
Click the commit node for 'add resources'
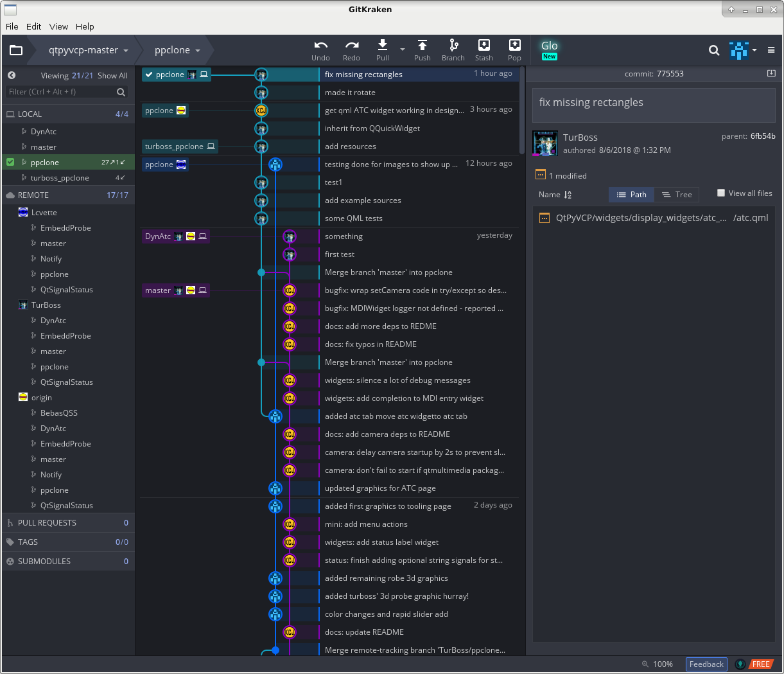click(x=261, y=146)
